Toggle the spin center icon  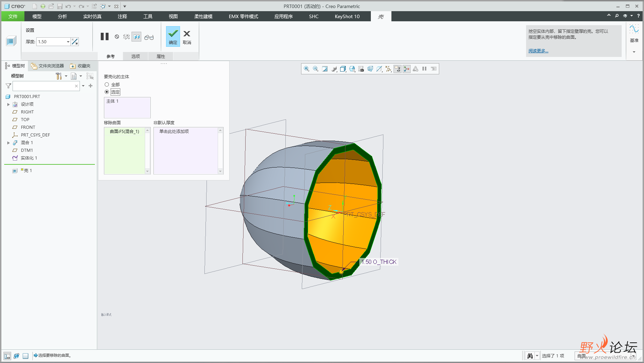coord(406,69)
